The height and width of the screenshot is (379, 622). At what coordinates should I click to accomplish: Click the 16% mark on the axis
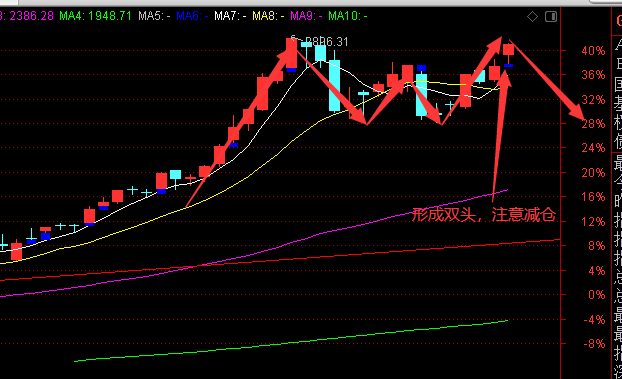coord(593,197)
